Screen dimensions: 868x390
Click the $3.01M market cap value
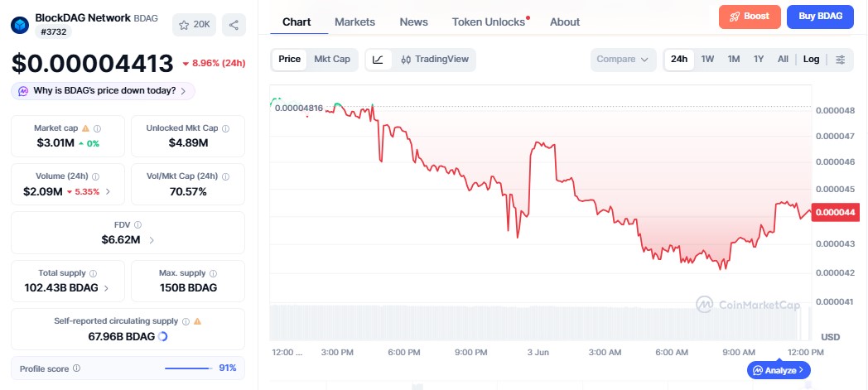pos(55,143)
